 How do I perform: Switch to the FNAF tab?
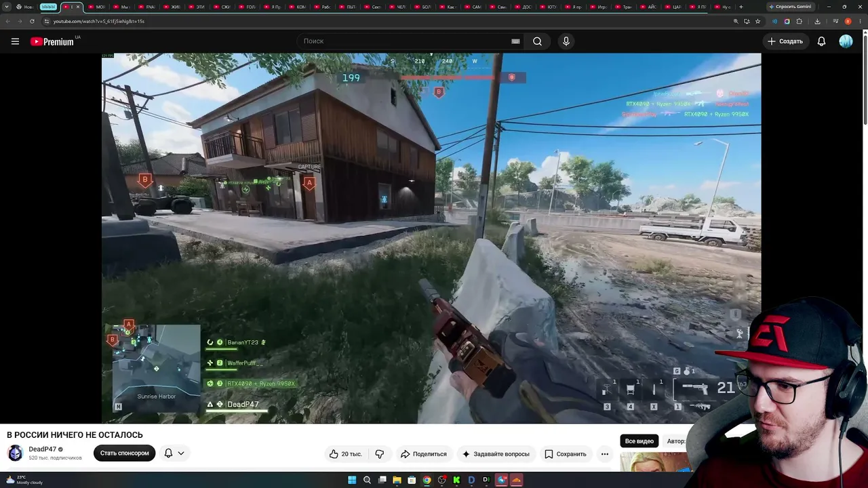point(147,7)
